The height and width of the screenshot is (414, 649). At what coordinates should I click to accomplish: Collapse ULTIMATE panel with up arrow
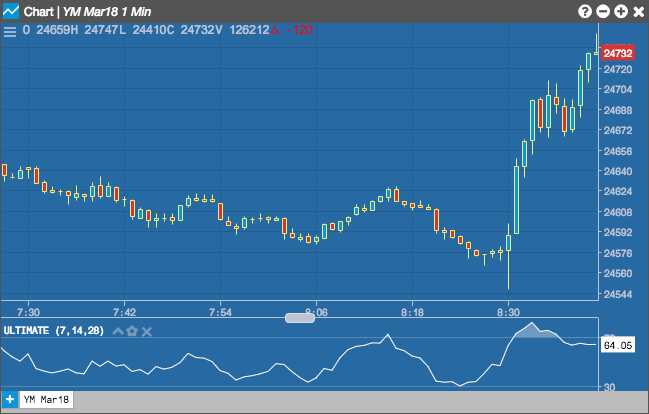pos(118,331)
